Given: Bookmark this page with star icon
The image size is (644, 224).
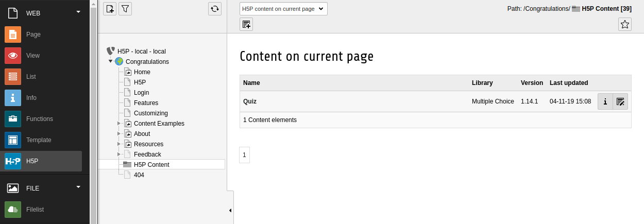Looking at the screenshot, I should coord(625,24).
